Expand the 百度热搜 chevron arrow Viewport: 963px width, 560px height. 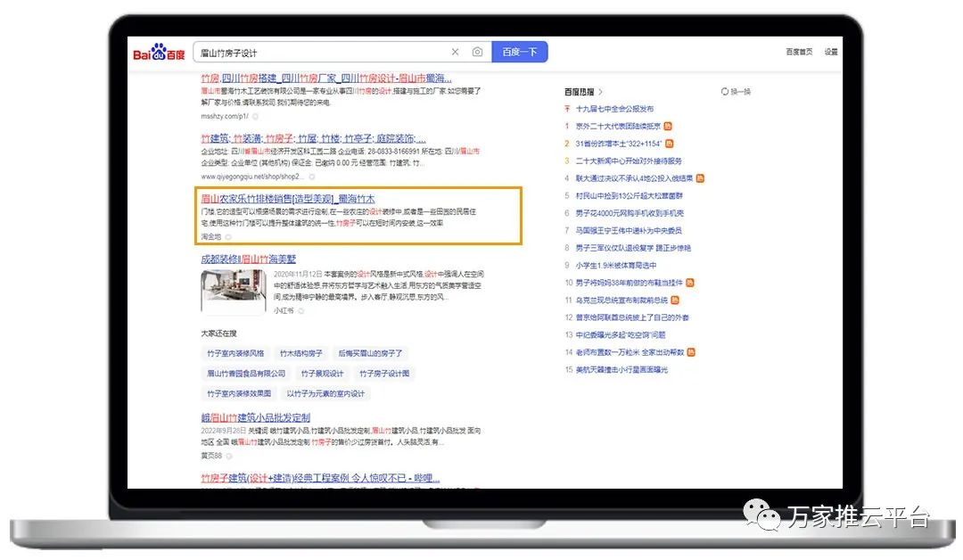601,92
